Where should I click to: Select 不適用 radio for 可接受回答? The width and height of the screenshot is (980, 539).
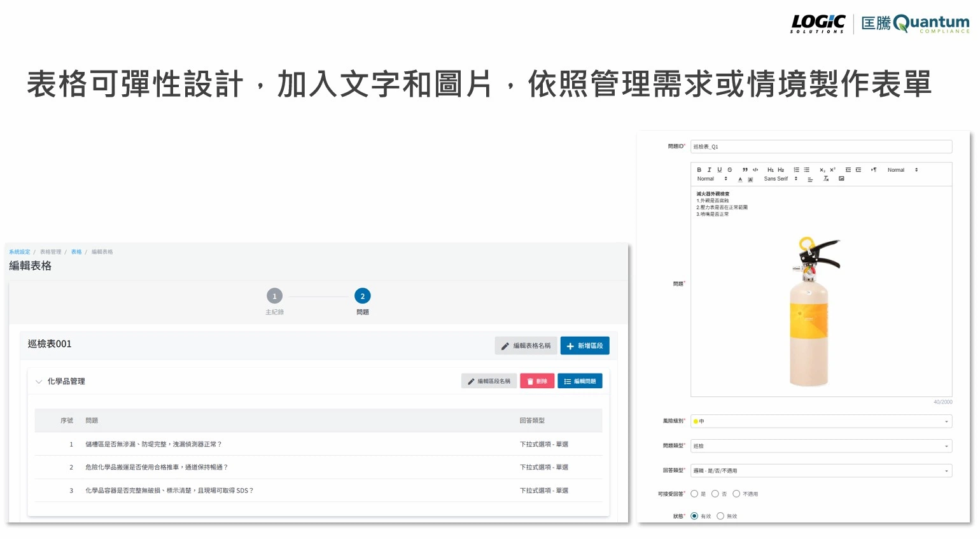point(736,494)
